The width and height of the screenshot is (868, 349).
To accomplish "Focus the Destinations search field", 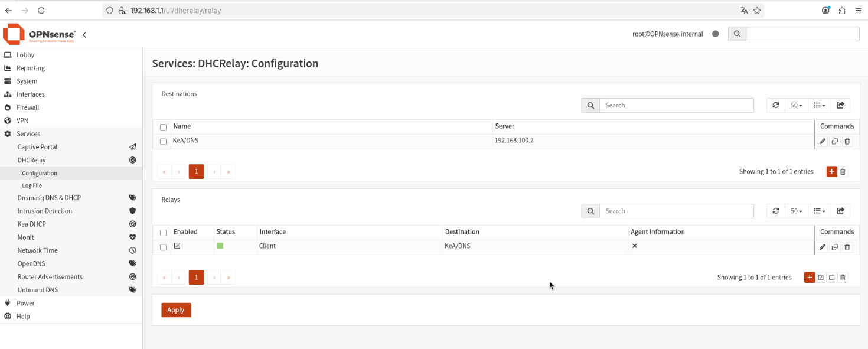I will point(677,105).
